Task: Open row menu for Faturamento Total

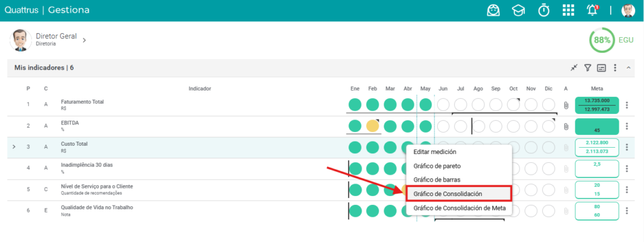Action: click(x=627, y=105)
